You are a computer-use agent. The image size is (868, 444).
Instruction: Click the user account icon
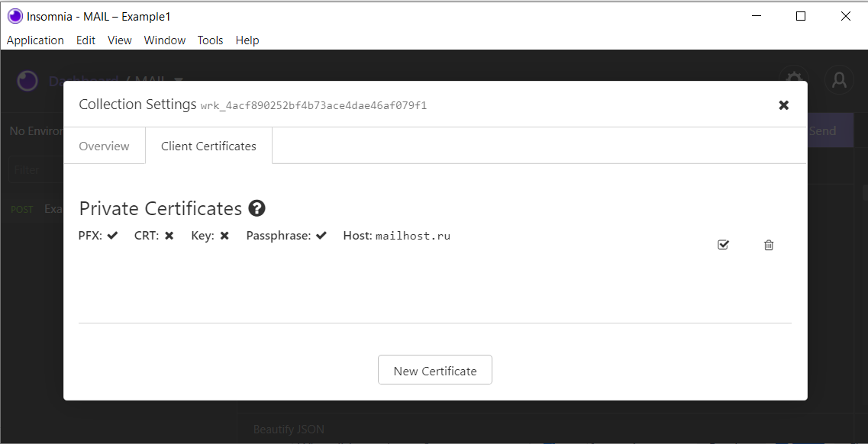pos(839,80)
